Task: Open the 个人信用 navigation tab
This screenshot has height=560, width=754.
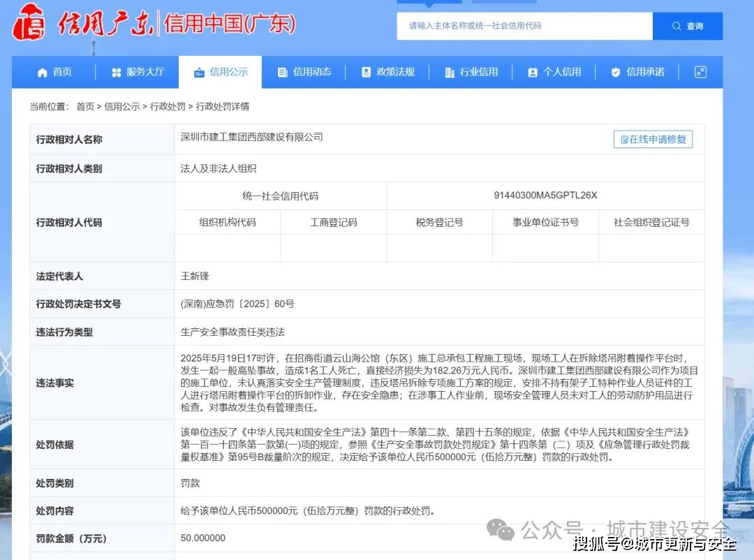Action: click(554, 72)
